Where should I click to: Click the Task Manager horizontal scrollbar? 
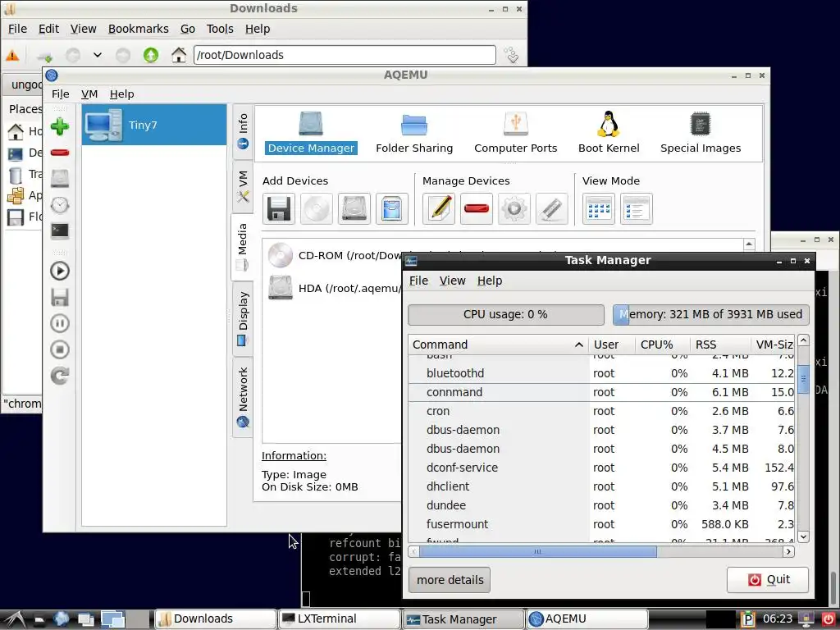point(537,551)
